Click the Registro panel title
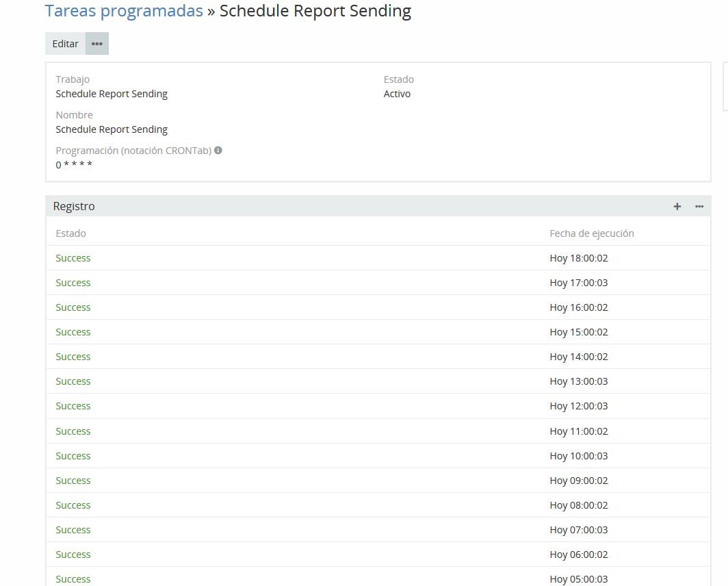728x586 pixels. 74,207
